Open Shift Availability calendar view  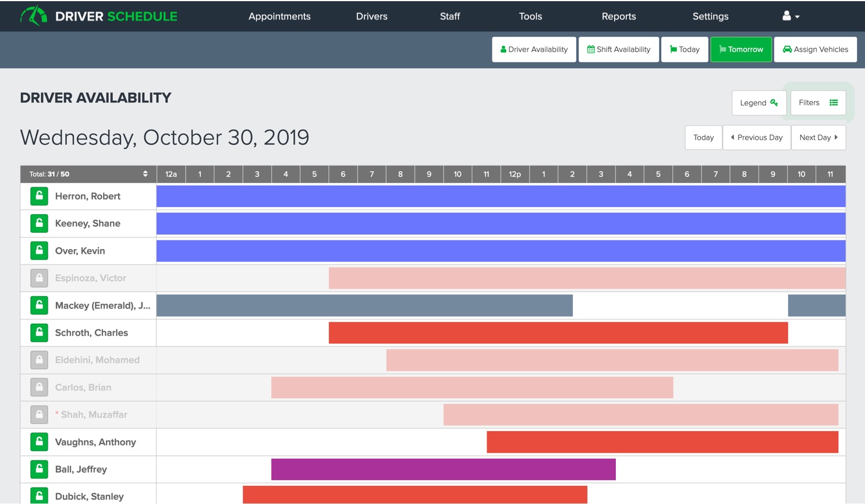(x=618, y=49)
